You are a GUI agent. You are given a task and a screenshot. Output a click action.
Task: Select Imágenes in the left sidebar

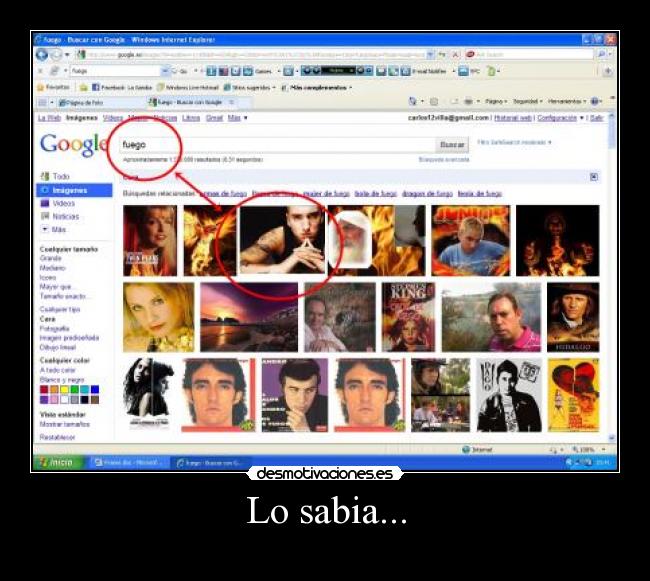click(x=74, y=190)
